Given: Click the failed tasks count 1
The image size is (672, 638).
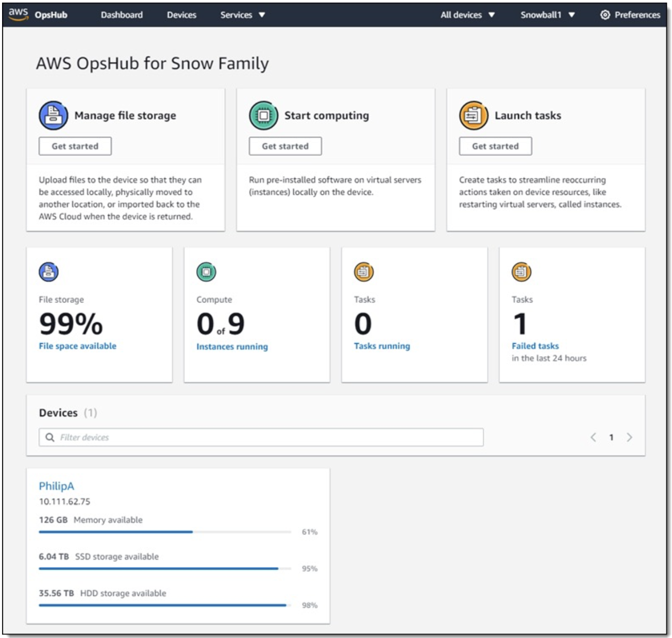Looking at the screenshot, I should click(x=520, y=324).
